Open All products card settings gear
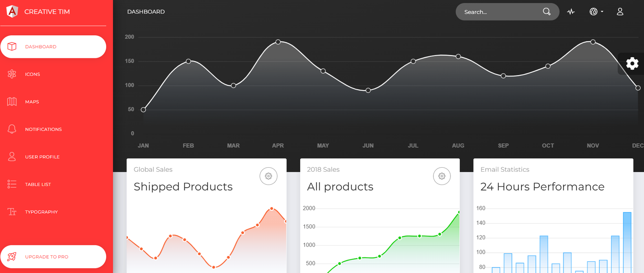644x273 pixels. (442, 176)
